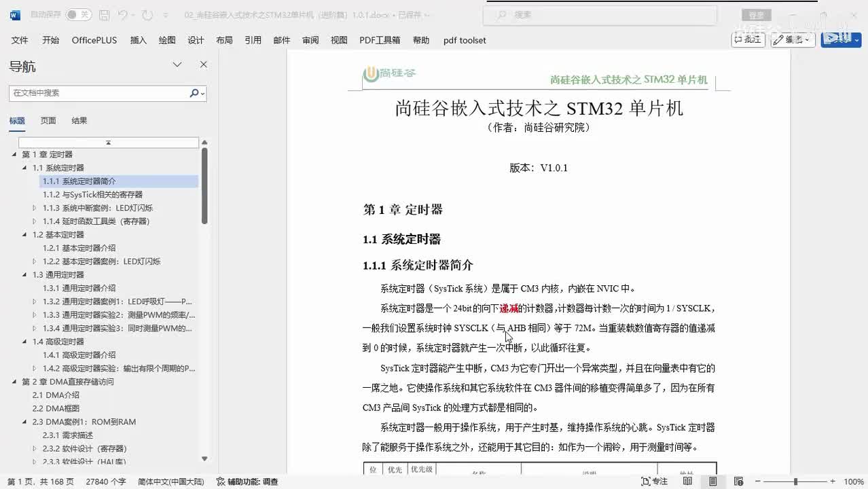Collapse the 1.1 系统定时器 node
Screen dimensions: 868x489
(25, 168)
